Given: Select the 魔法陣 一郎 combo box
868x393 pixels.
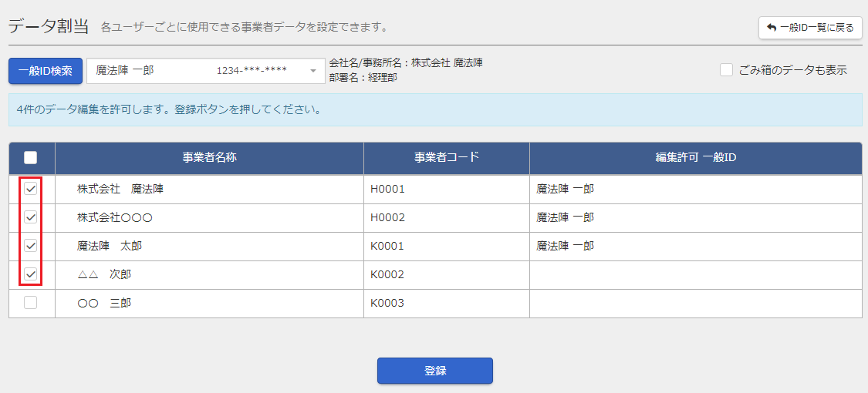Looking at the screenshot, I should tap(206, 71).
